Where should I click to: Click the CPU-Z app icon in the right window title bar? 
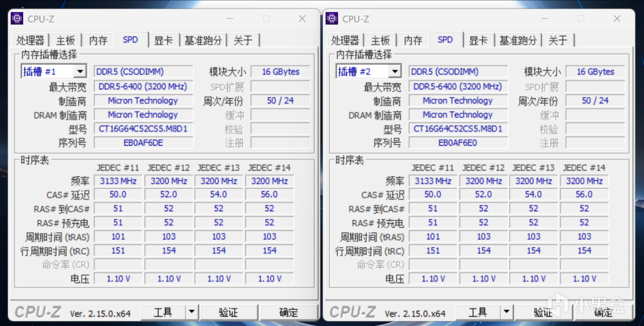[x=332, y=19]
